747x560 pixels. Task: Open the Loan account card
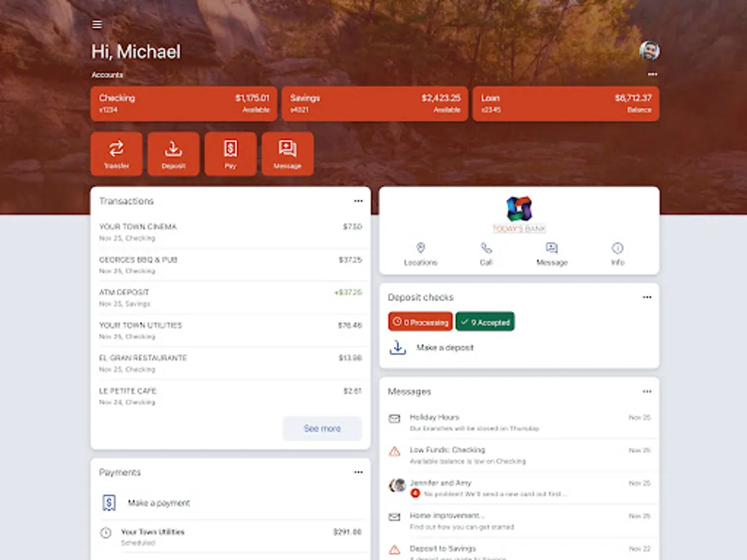click(x=566, y=103)
